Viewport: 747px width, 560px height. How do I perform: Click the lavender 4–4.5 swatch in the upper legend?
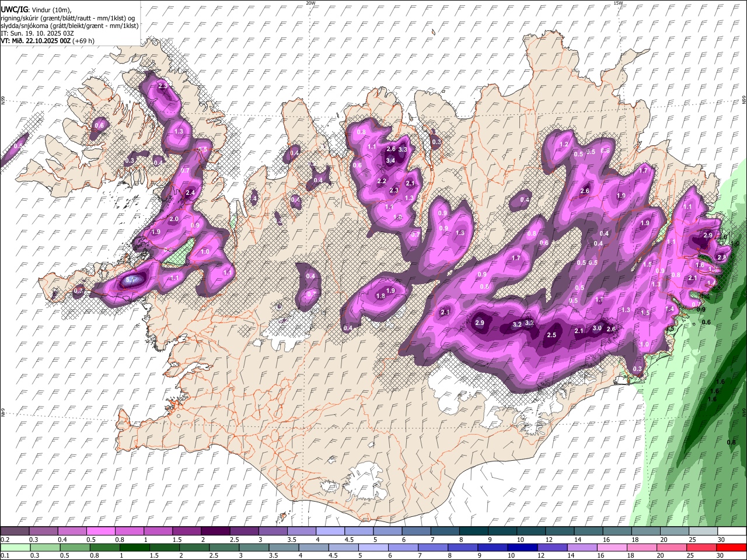point(330,531)
